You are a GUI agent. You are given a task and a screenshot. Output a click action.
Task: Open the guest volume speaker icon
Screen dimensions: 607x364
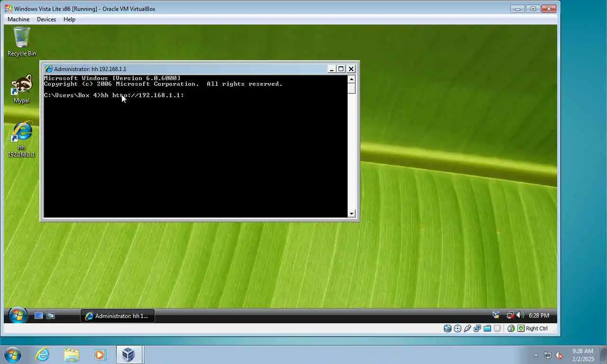(520, 315)
